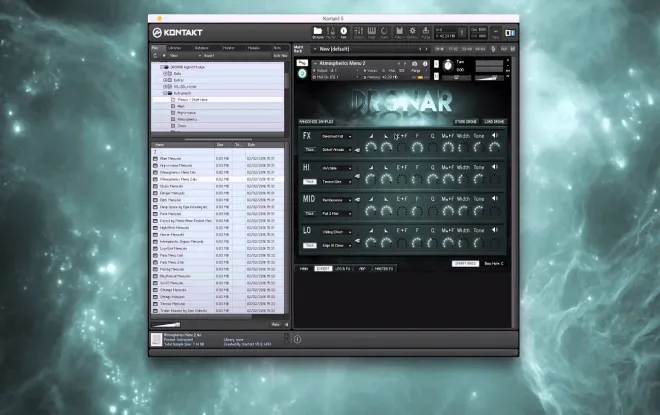
Task: Click the camera snapshot icon in instrument header
Action: click(415, 64)
